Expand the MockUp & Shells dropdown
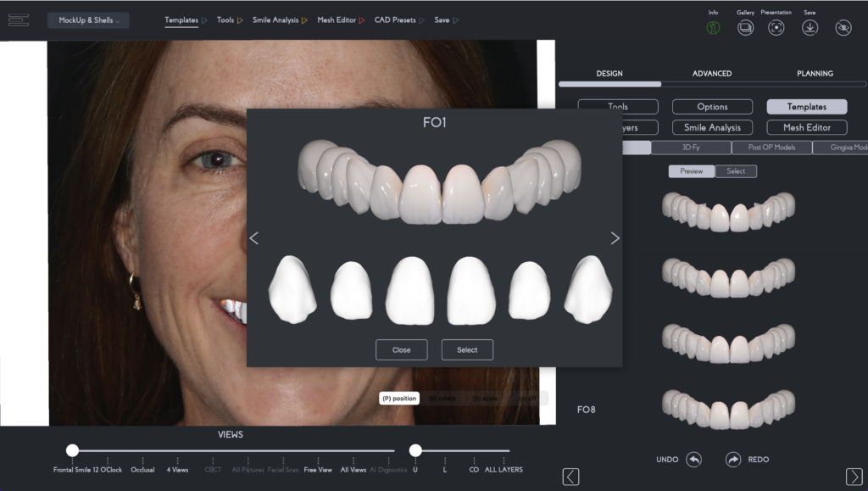 click(88, 20)
